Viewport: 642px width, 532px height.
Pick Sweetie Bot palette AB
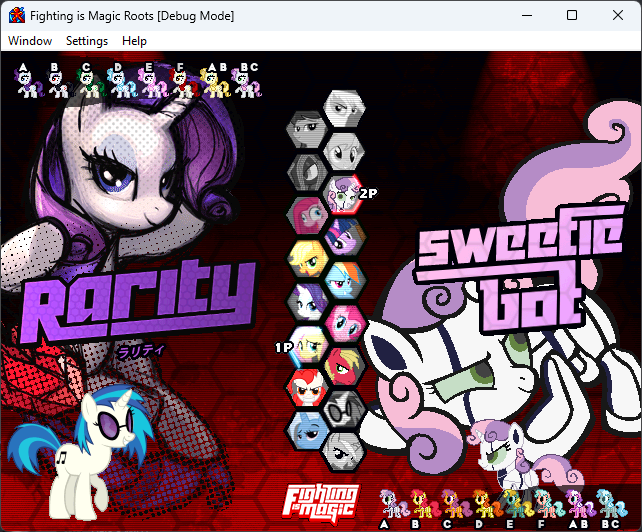click(x=581, y=508)
